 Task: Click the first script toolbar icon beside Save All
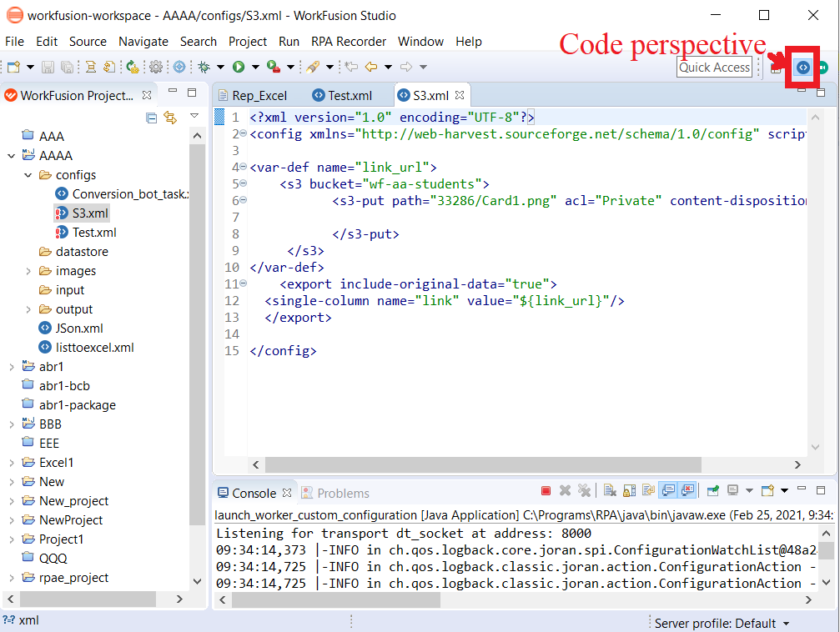coord(91,67)
